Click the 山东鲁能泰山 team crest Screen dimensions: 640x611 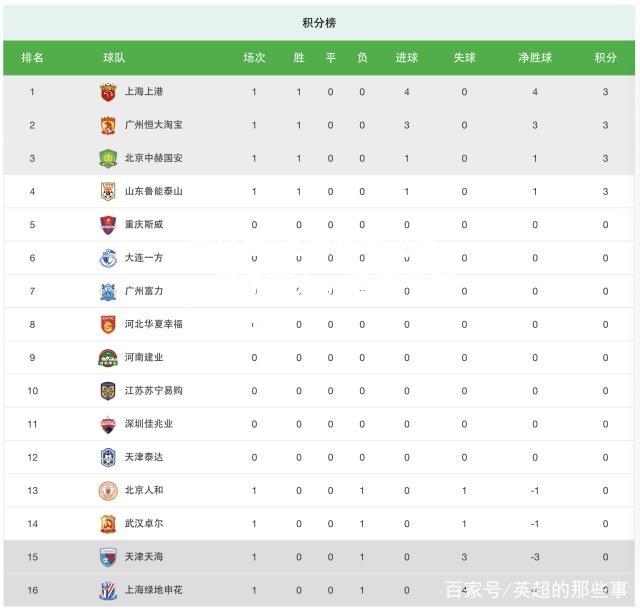(108, 191)
